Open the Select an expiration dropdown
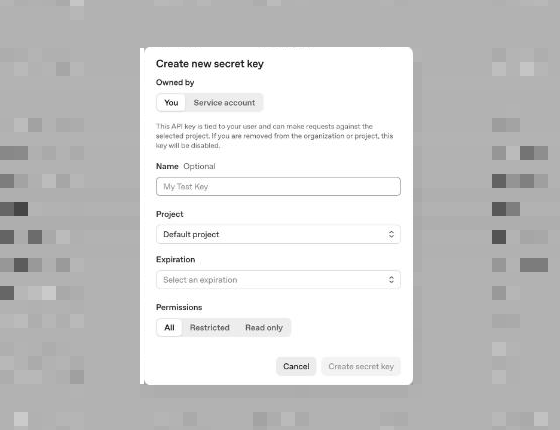This screenshot has width=560, height=430. [x=278, y=280]
